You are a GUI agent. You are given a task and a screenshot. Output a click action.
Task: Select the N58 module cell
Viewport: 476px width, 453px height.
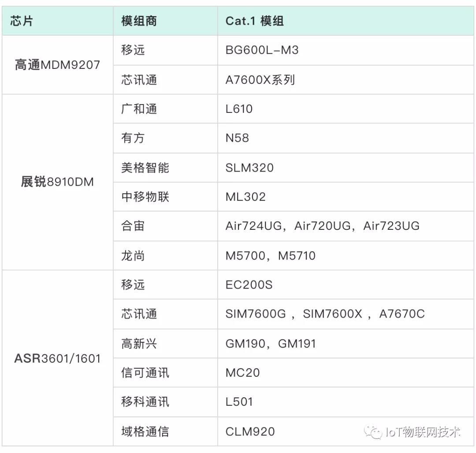click(x=237, y=138)
